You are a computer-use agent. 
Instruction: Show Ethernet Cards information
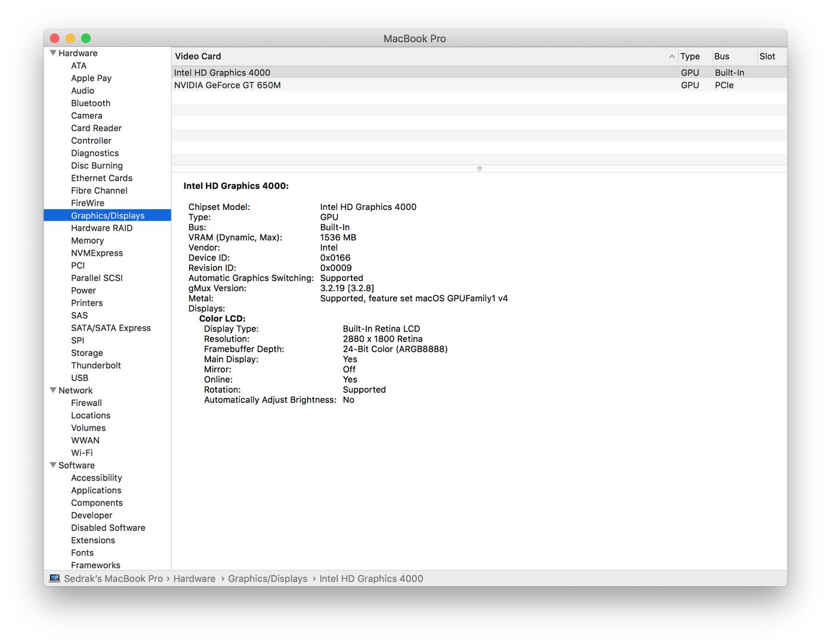[x=101, y=178]
